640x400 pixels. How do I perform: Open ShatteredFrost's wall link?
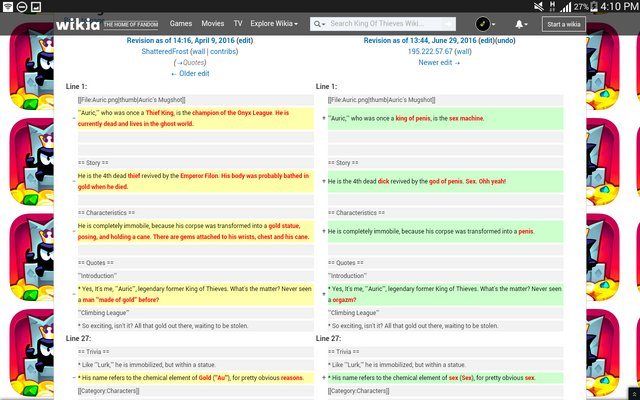(199, 51)
